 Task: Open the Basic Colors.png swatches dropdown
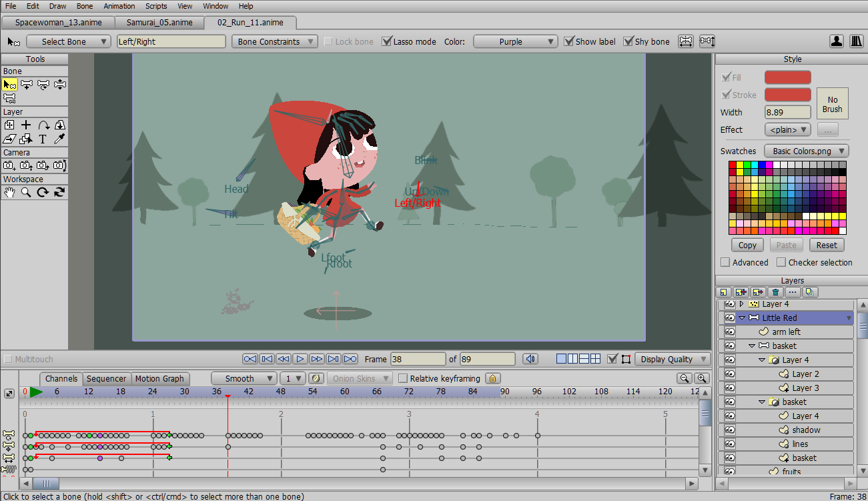point(806,151)
